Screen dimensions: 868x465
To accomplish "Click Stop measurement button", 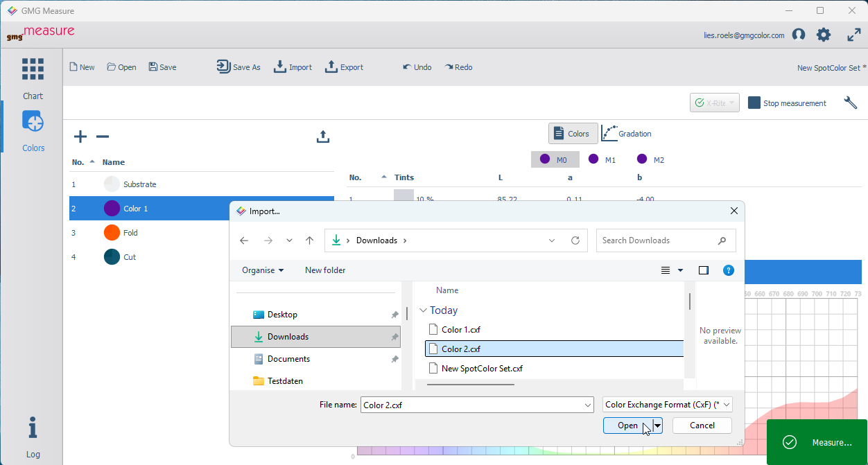I will [787, 103].
